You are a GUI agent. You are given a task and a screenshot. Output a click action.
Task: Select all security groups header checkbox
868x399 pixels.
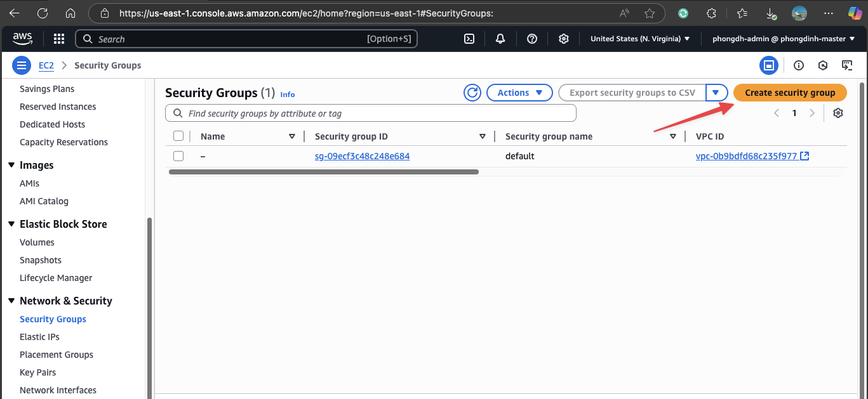point(178,136)
